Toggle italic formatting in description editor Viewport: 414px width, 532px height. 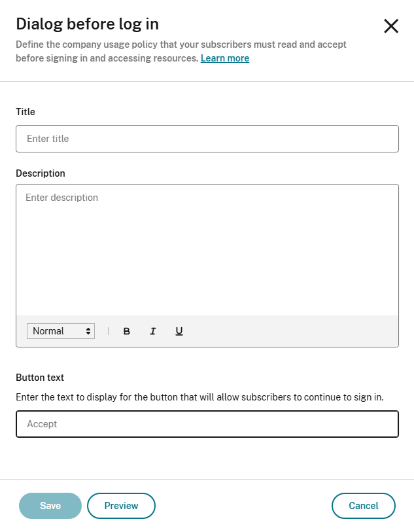tap(152, 331)
